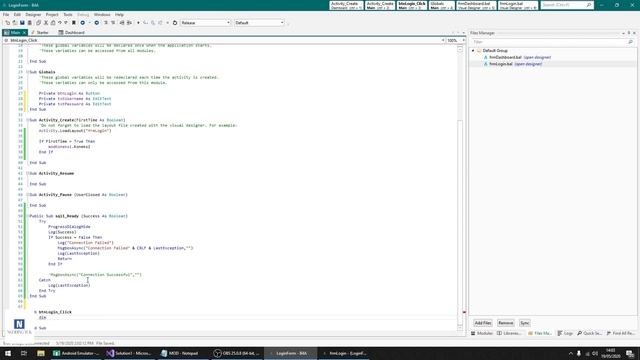Open Android Emulator taskbar item

coord(76,353)
